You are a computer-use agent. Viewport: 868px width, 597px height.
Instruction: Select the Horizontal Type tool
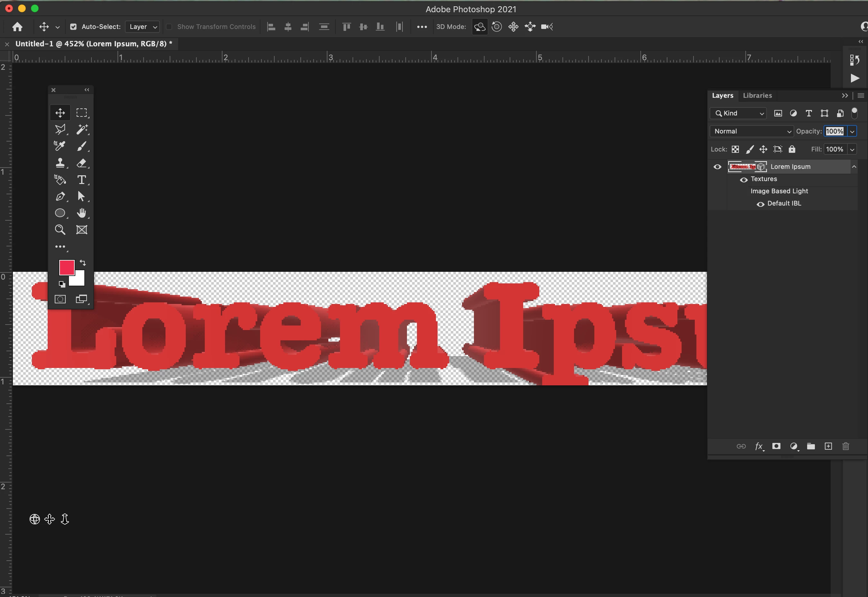[x=81, y=180]
